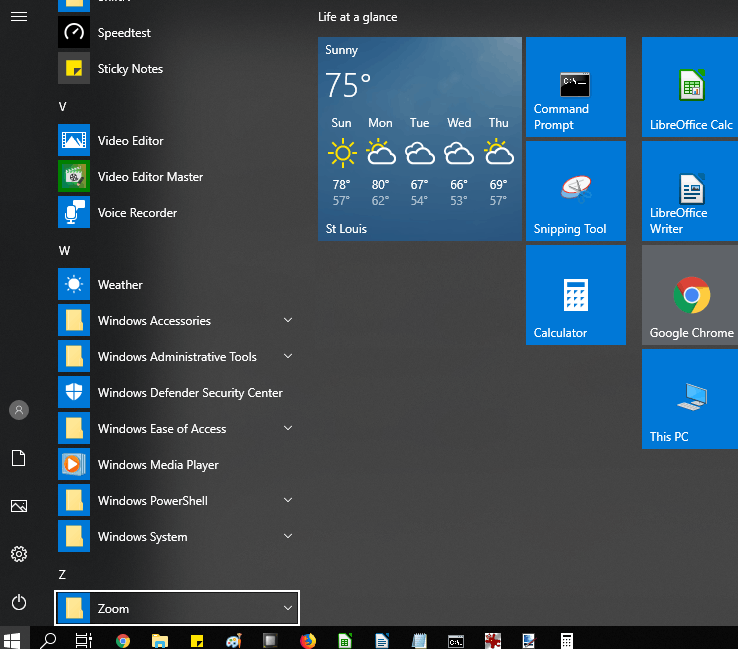Open Windows Defender Security Center
This screenshot has height=649, width=738.
(177, 393)
